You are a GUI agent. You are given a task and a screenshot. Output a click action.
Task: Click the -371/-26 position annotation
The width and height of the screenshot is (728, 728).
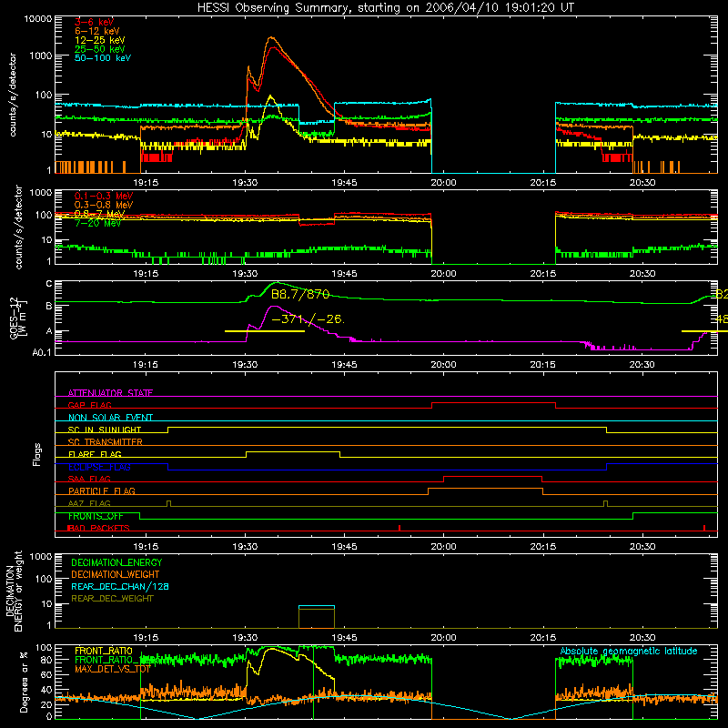(308, 319)
